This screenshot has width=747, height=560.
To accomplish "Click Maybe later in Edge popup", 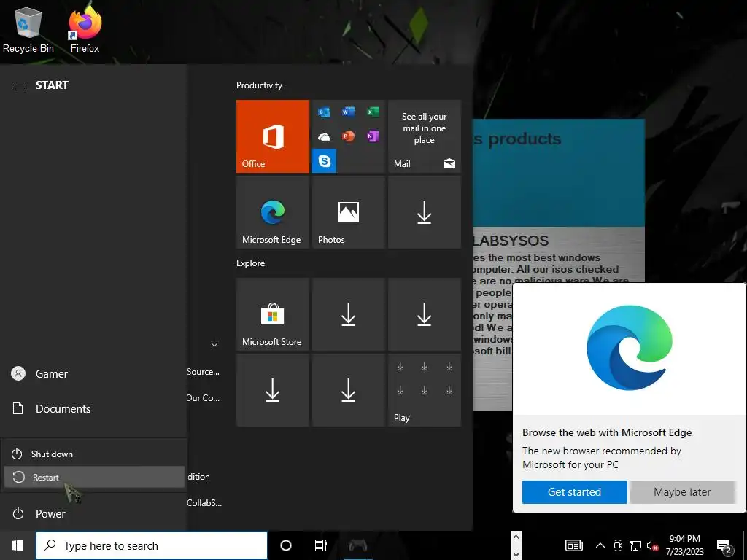I will (682, 492).
